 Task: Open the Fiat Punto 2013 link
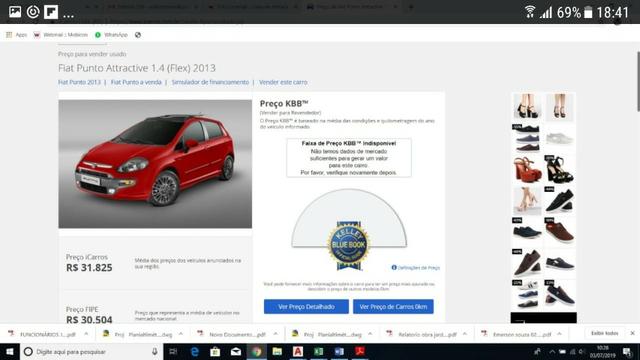click(79, 82)
